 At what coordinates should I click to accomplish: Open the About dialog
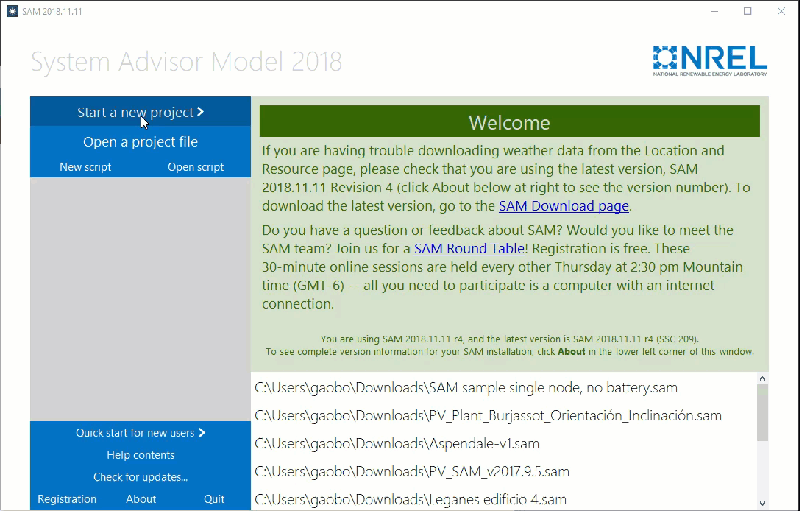pyautogui.click(x=141, y=499)
